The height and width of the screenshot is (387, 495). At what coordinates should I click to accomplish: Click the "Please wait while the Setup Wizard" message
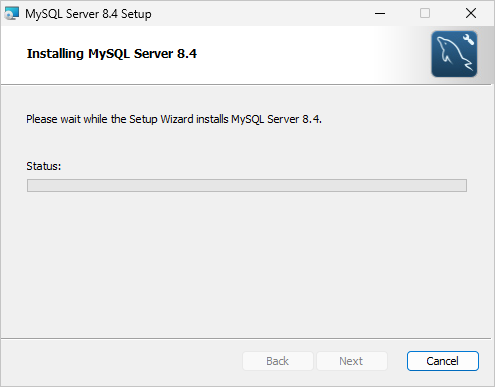click(174, 119)
